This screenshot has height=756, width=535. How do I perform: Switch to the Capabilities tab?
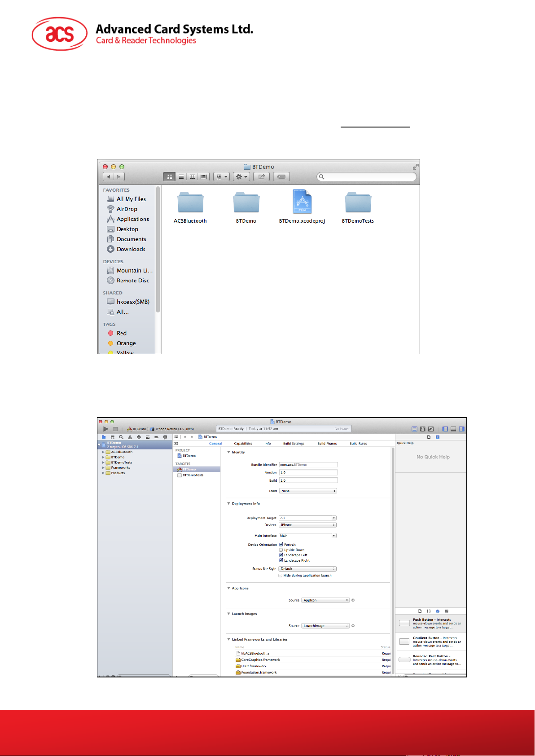(243, 444)
